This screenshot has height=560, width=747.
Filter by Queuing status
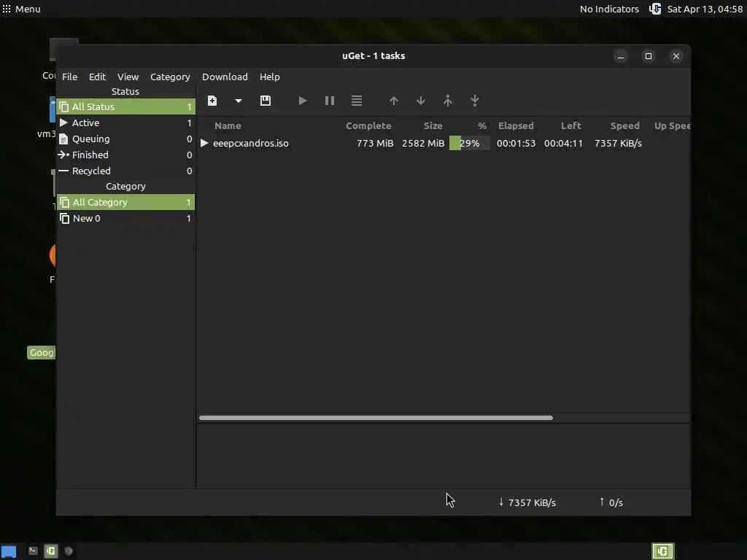(125, 139)
